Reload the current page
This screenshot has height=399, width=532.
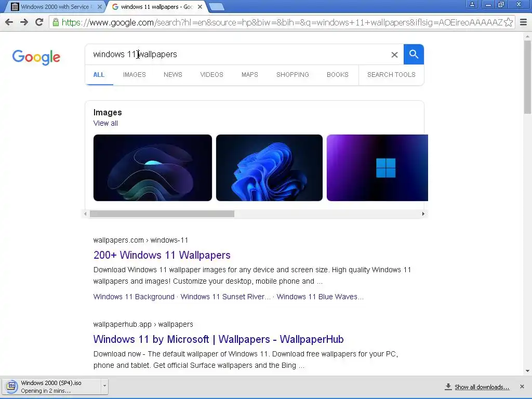(39, 22)
